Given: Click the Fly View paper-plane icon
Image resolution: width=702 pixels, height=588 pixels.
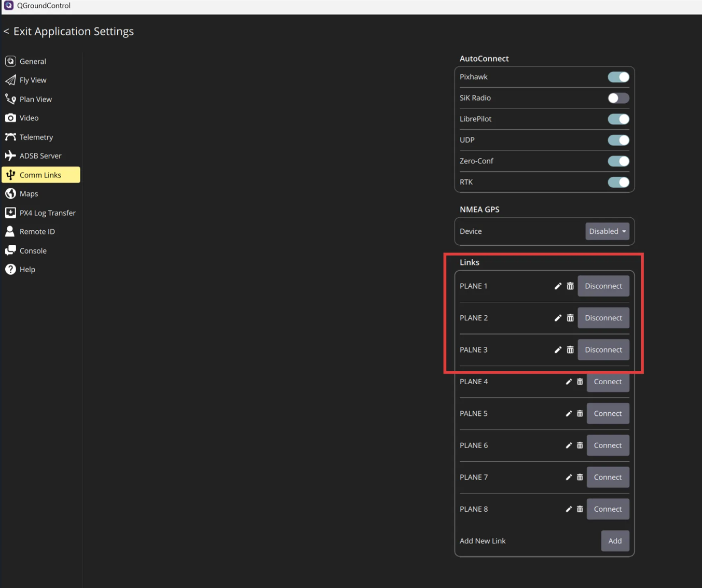Looking at the screenshot, I should (10, 80).
